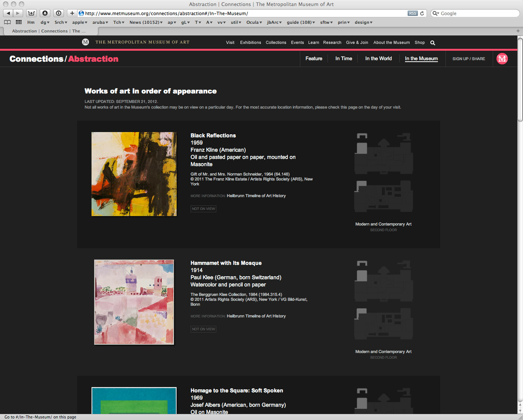Image resolution: width=523 pixels, height=420 pixels.
Task: Click the new tab plus button
Action: [518, 31]
